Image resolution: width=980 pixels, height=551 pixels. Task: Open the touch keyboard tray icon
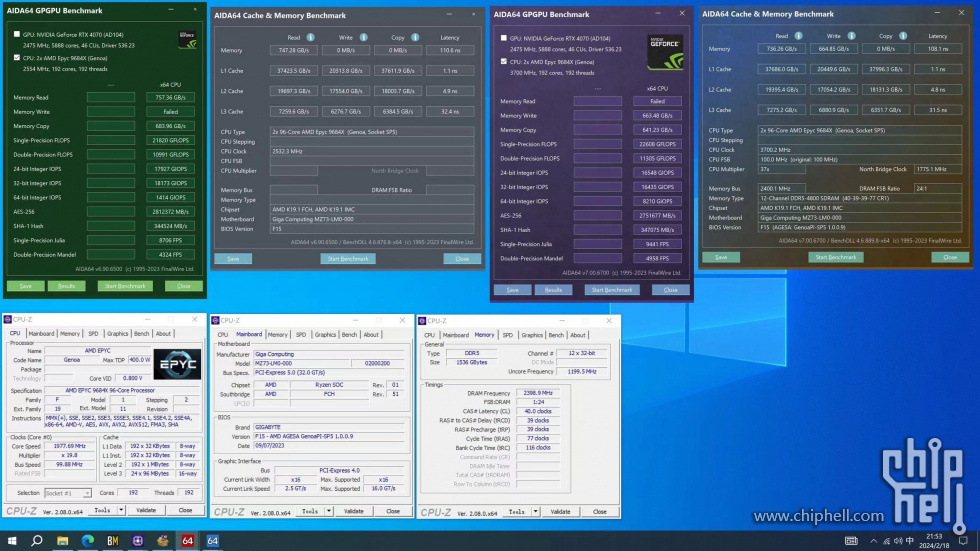[851, 540]
